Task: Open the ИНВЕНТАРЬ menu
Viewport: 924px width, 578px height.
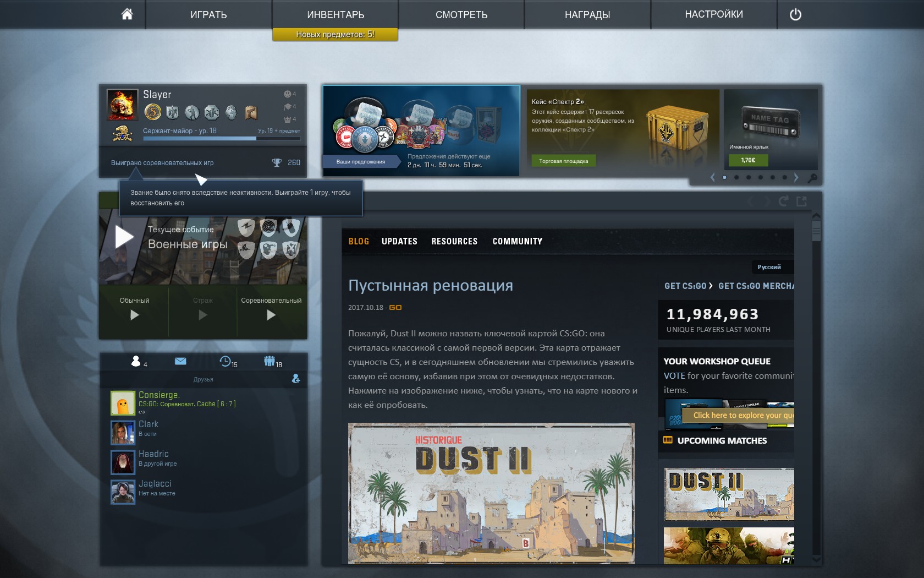Action: (x=335, y=15)
